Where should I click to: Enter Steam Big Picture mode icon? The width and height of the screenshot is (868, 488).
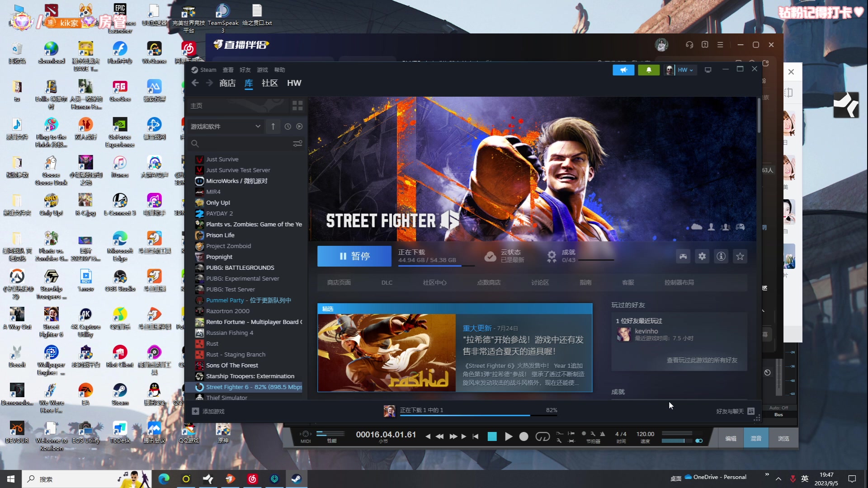pyautogui.click(x=708, y=70)
